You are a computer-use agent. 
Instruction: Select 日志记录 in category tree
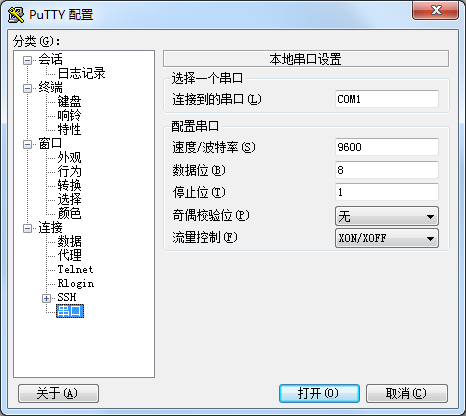coord(81,73)
